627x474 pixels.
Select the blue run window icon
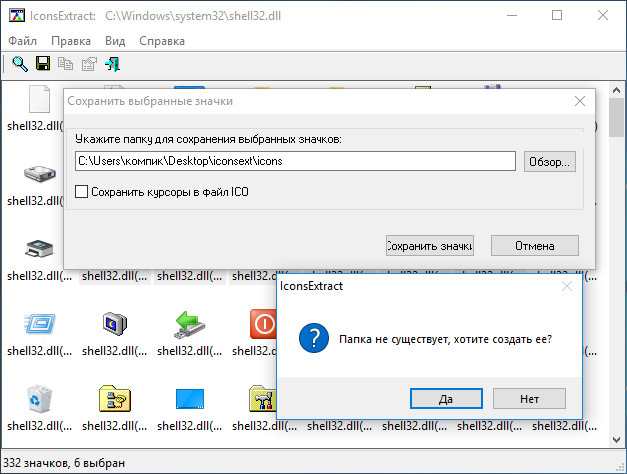coord(39,323)
